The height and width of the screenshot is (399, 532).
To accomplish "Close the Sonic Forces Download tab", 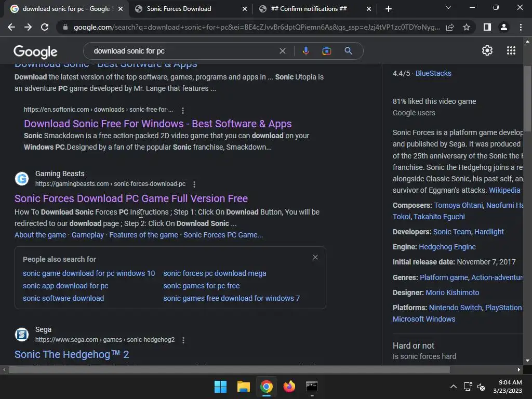I will tap(245, 9).
